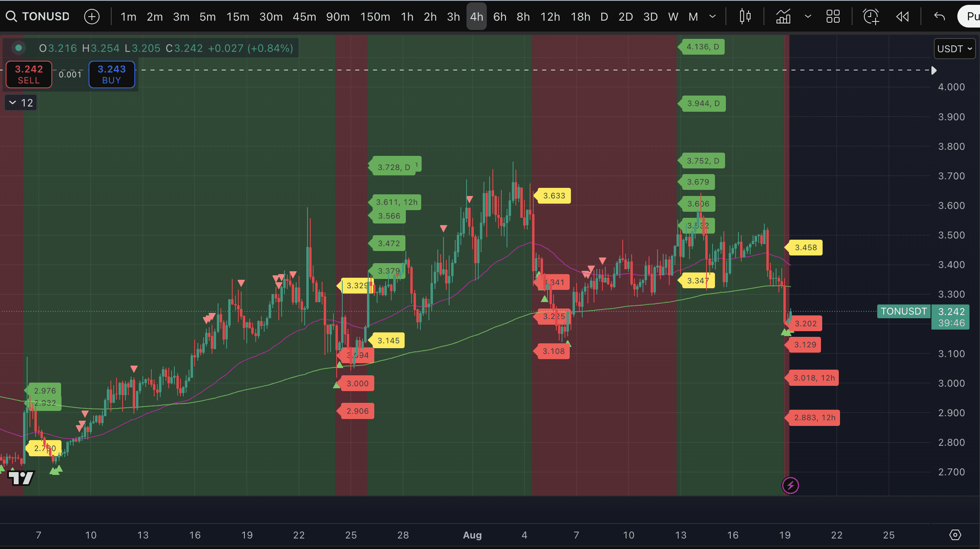
Task: Choose the 2D interval
Action: [x=626, y=17]
